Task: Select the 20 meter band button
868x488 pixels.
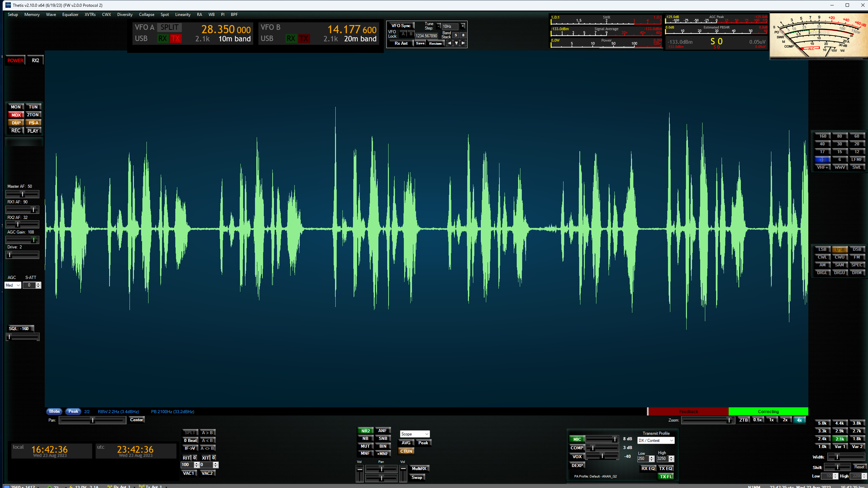Action: [x=857, y=144]
